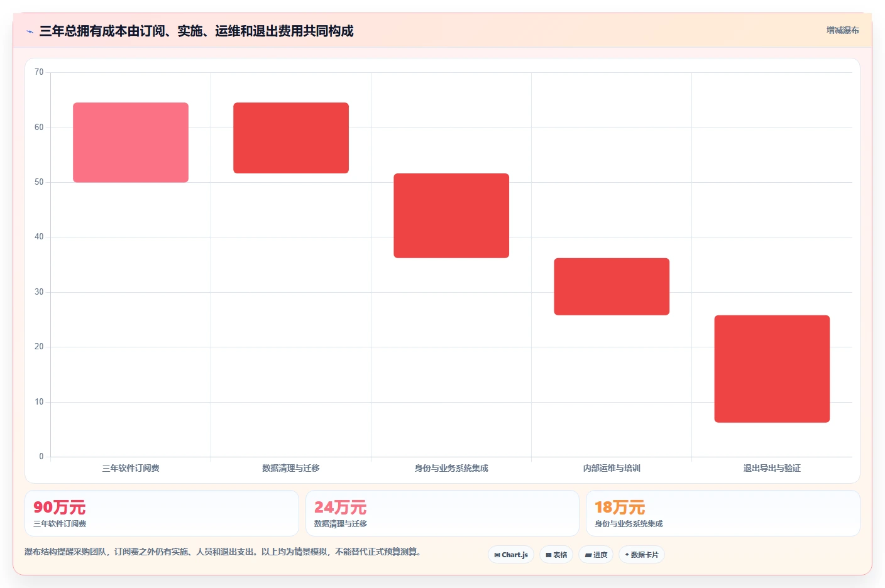This screenshot has width=885, height=588.
Task: Open the 24万元 data migration card
Action: 442,513
